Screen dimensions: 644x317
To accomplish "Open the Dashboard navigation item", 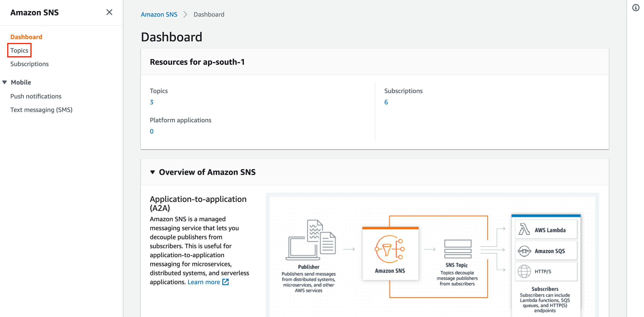I will [x=26, y=37].
